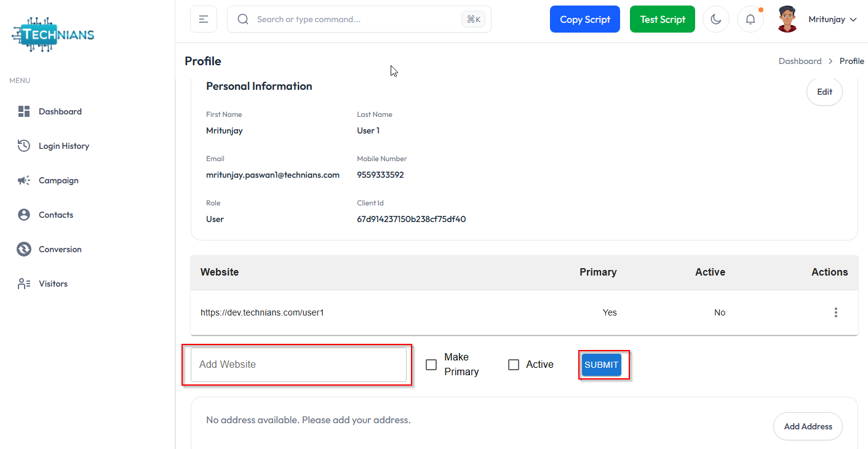Expand the Mritunjay user dropdown
The image size is (868, 449).
coord(832,20)
